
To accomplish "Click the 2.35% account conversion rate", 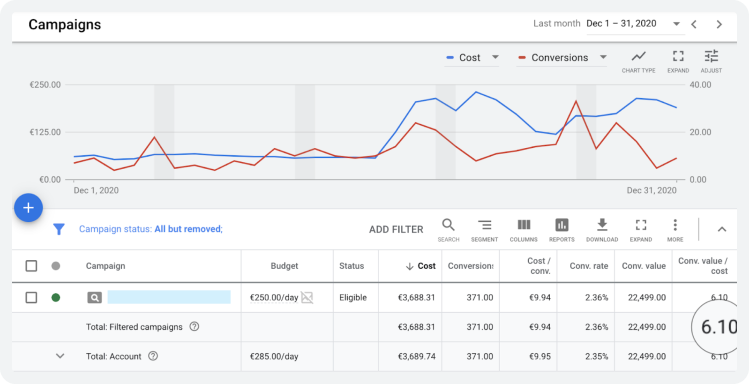I will coord(597,356).
